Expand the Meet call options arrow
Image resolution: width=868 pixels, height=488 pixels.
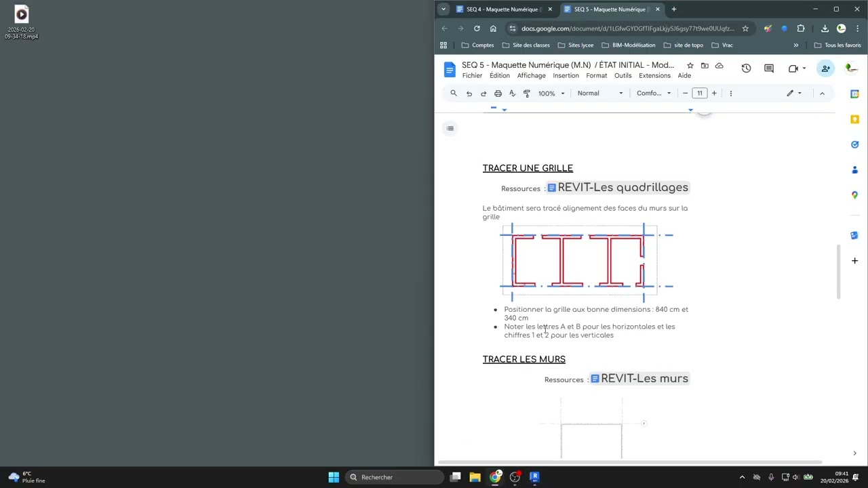tap(804, 68)
